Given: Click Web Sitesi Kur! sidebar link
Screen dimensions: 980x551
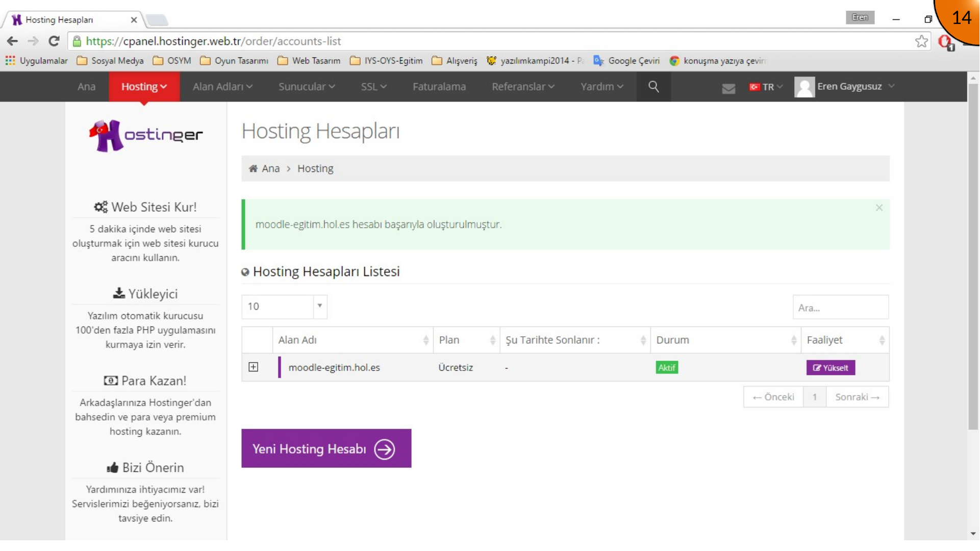Looking at the screenshot, I should [x=146, y=207].
